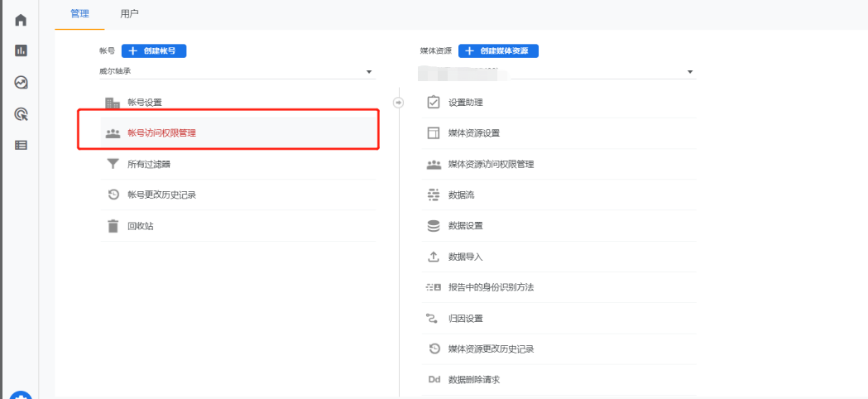
Task: Click the 回收站 trash can icon
Action: click(113, 226)
